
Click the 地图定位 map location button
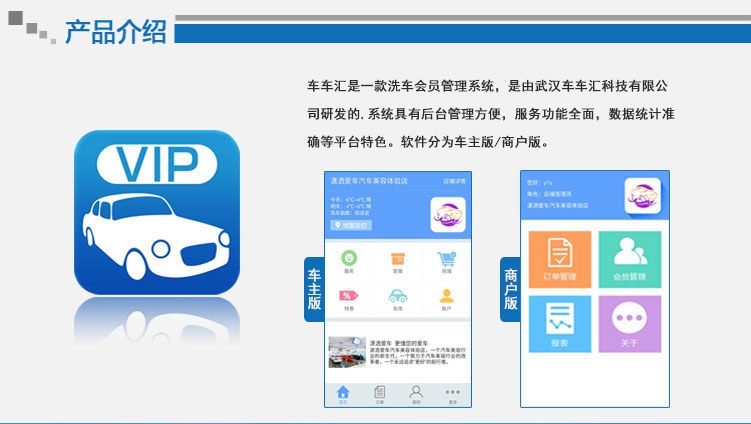(x=350, y=225)
